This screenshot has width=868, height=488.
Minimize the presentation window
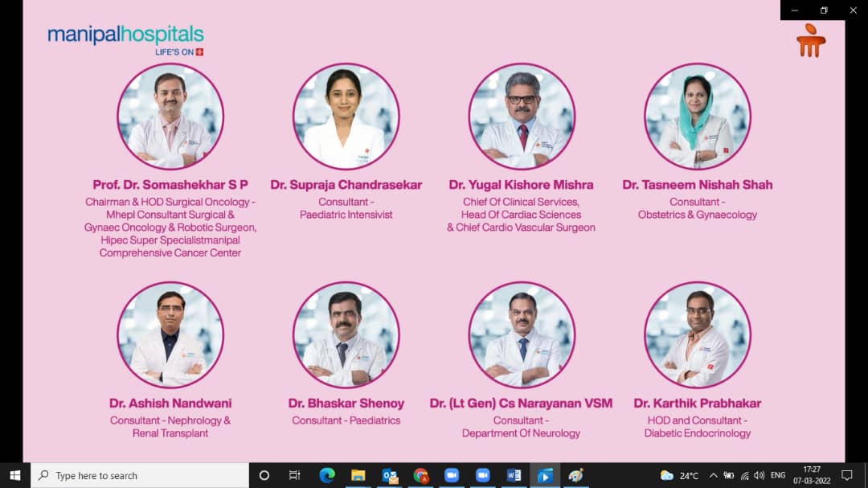pos(794,10)
